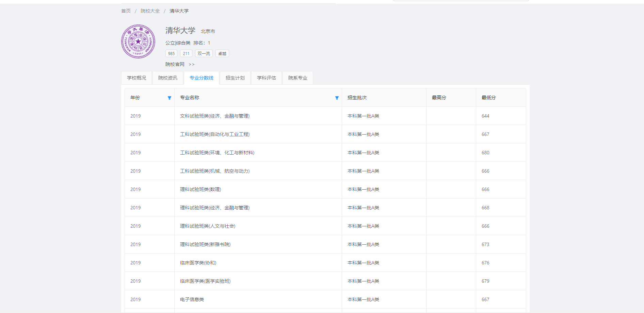
Task: Go to 首页 breadcrumb
Action: (x=126, y=11)
